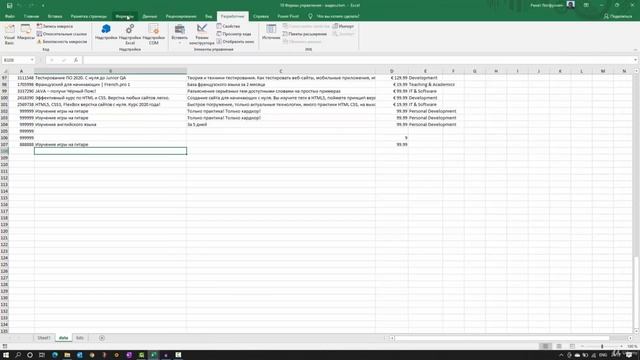The width and height of the screenshot is (640, 360).
Task: Open XML Источник pane
Action: [x=271, y=32]
